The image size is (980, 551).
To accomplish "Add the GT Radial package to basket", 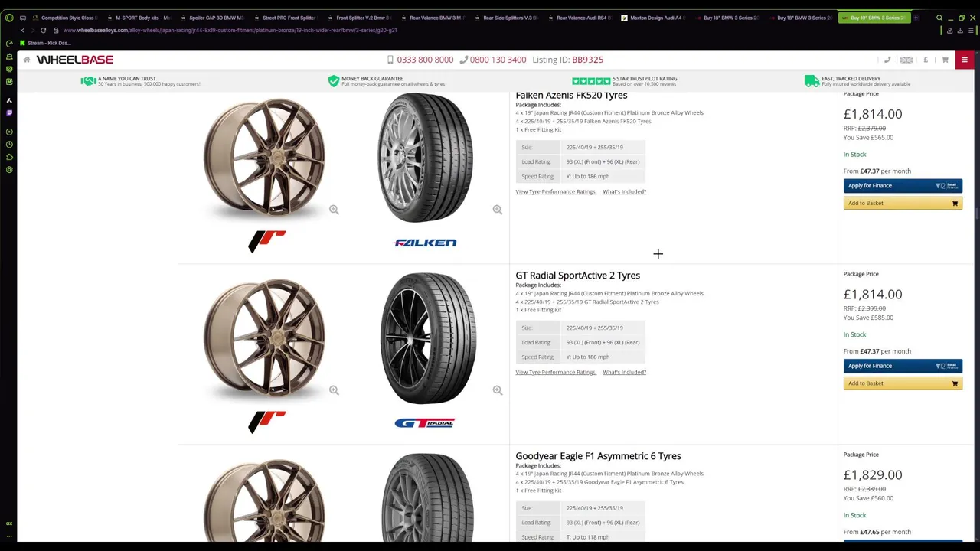I will point(903,383).
